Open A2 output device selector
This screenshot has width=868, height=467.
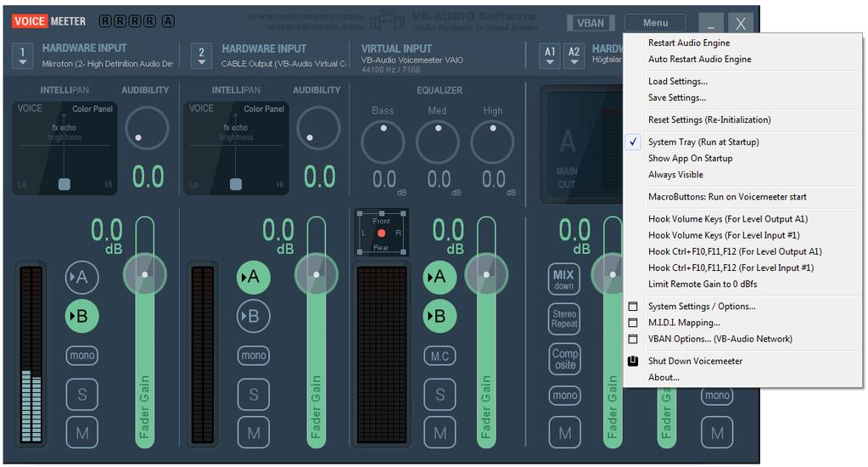coord(574,55)
